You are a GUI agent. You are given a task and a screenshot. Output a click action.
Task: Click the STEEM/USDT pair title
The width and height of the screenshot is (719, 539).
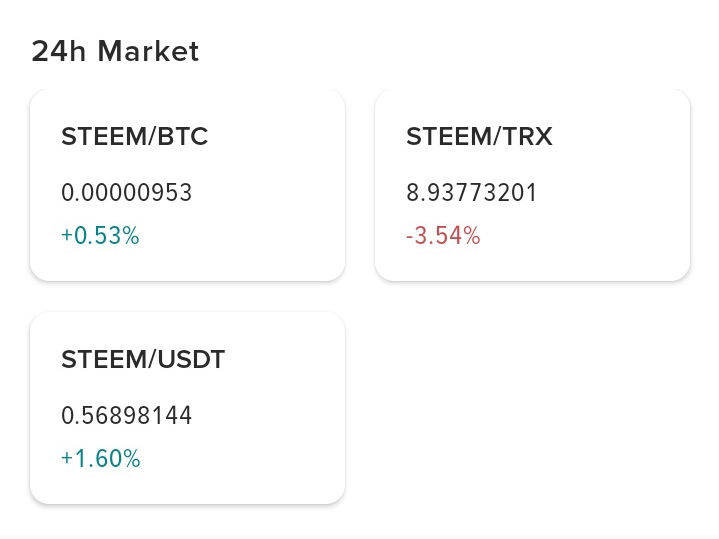(144, 360)
